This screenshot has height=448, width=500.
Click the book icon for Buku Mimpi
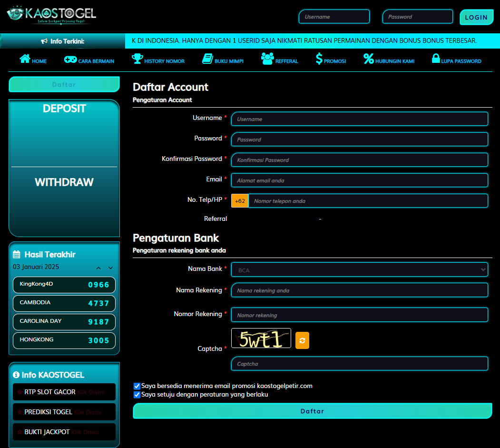click(x=207, y=59)
